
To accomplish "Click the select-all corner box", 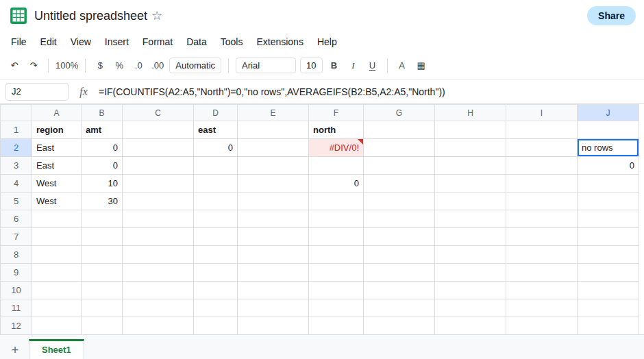I will click(16, 113).
